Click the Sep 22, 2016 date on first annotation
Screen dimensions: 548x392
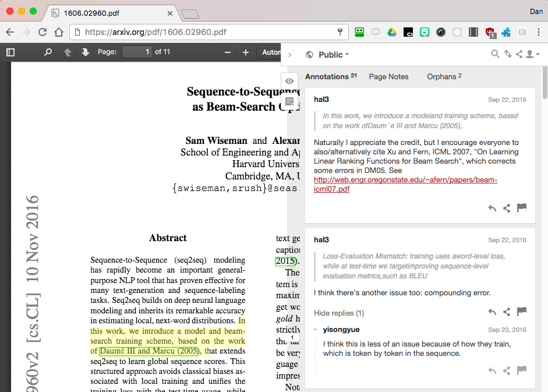tap(507, 100)
